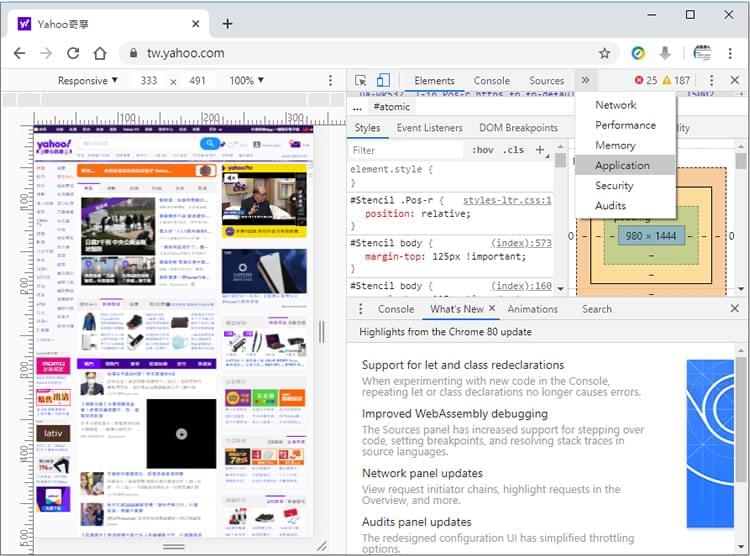This screenshot has height=556, width=750.
Task: Reload the page
Action: coord(73,53)
